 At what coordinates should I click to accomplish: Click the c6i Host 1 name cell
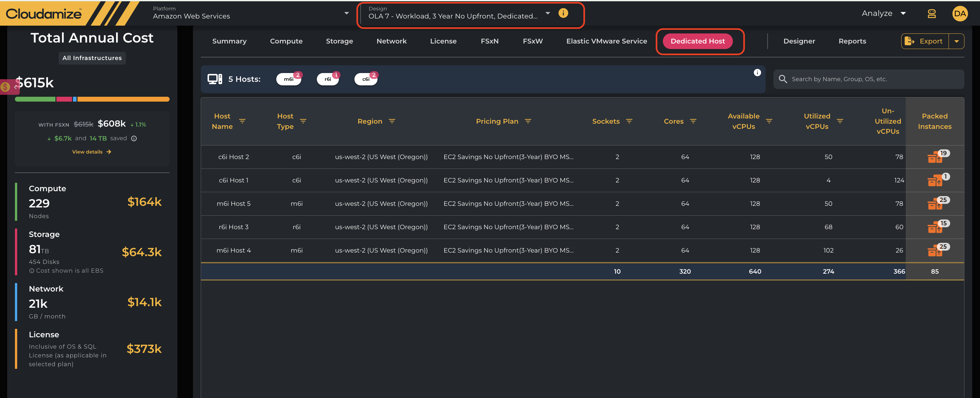(x=233, y=180)
